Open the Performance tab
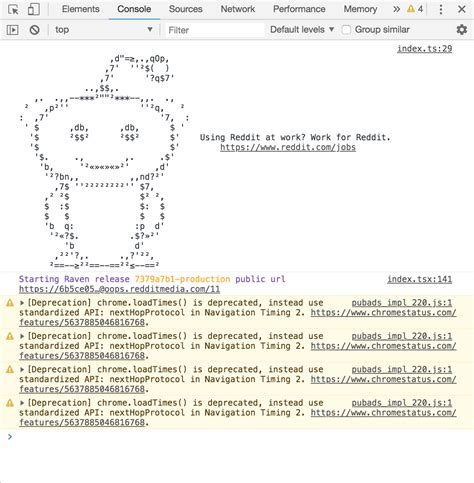 299,9
